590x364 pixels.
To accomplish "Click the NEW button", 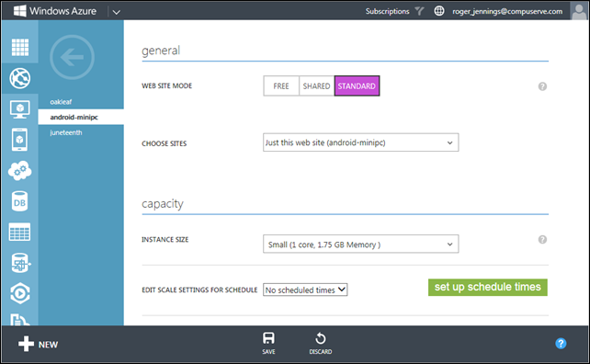I will [38, 344].
